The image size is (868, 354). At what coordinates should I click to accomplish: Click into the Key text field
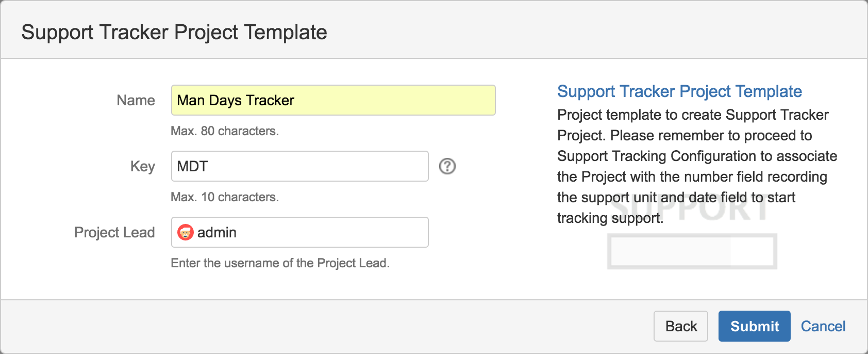(299, 166)
